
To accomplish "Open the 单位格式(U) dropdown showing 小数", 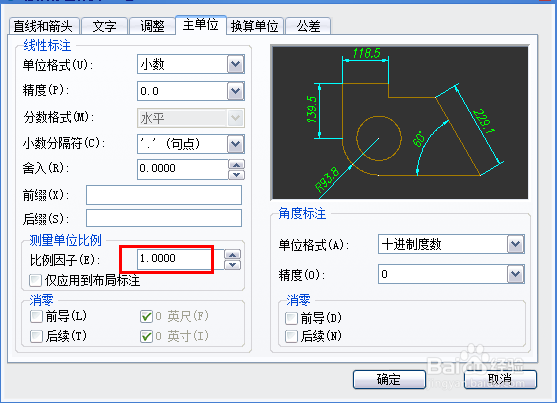I will coord(191,64).
